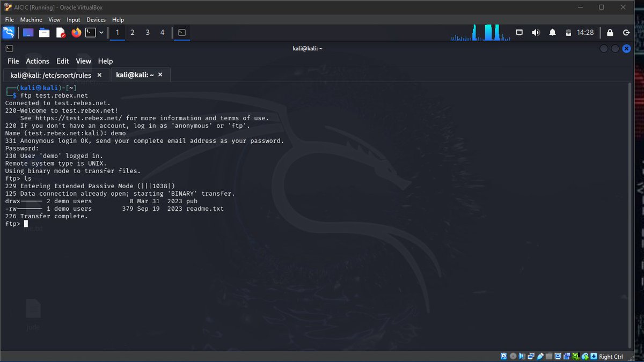644x362 pixels.
Task: Switch to workspace 4
Action: (x=162, y=33)
